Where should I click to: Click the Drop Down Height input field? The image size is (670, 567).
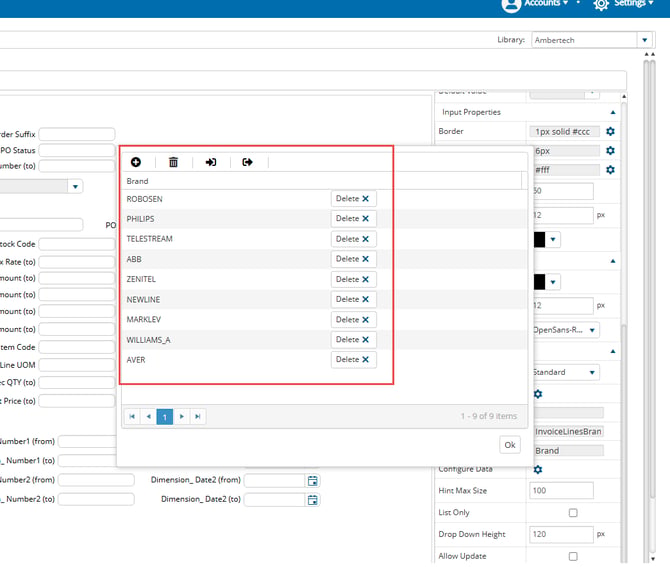[x=561, y=534]
